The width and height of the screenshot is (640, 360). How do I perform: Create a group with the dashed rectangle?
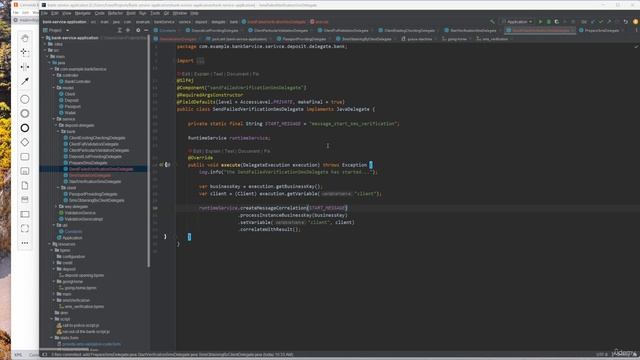coord(25,229)
